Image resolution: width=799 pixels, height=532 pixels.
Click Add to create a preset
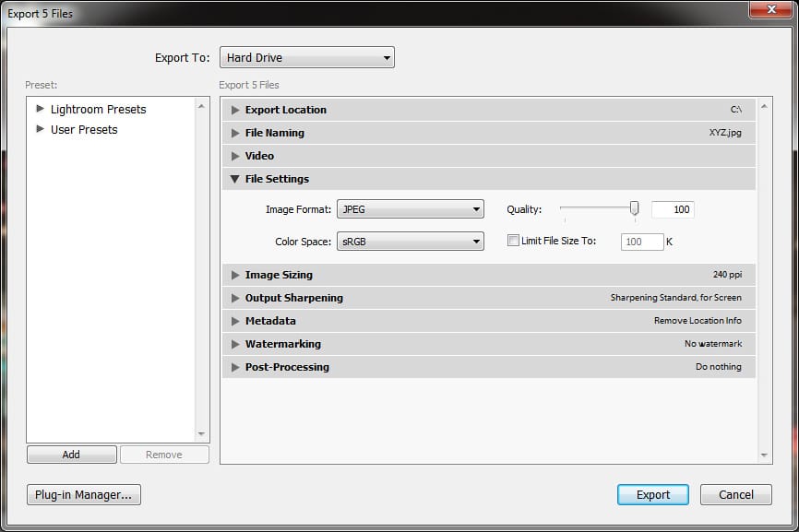71,455
